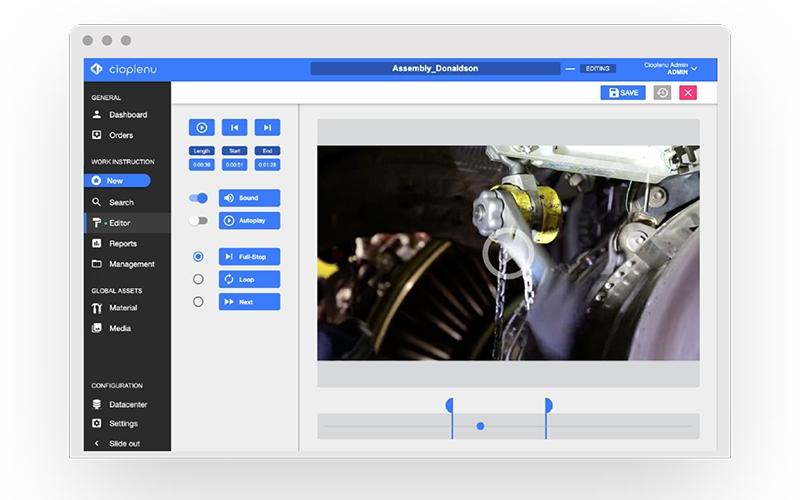Screen dimensions: 800x500
Task: Play the video clip
Action: [202, 128]
